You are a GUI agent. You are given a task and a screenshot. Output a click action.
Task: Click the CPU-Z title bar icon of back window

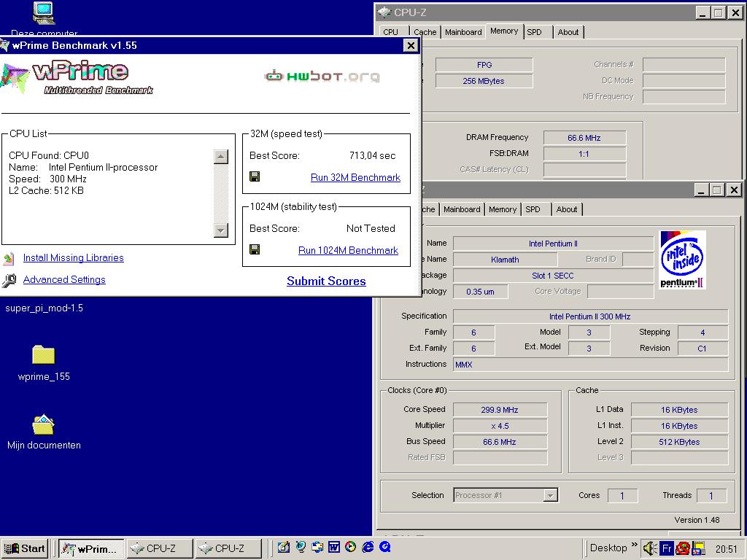(384, 12)
